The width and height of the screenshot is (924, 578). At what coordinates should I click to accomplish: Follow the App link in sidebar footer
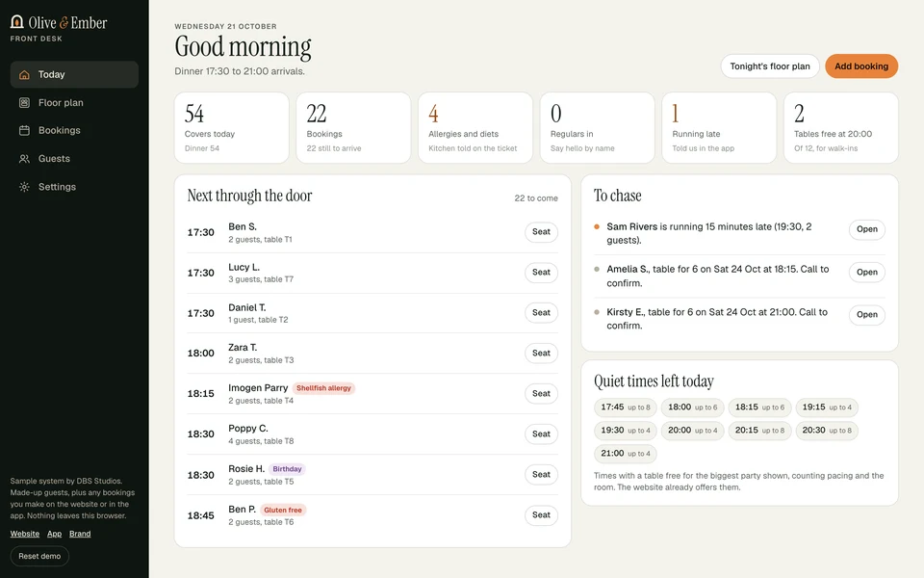[x=54, y=534]
